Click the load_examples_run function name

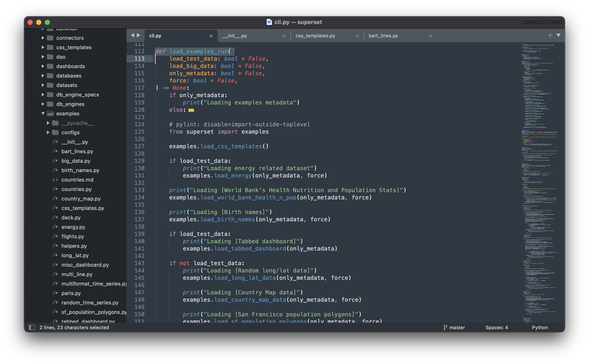point(198,51)
